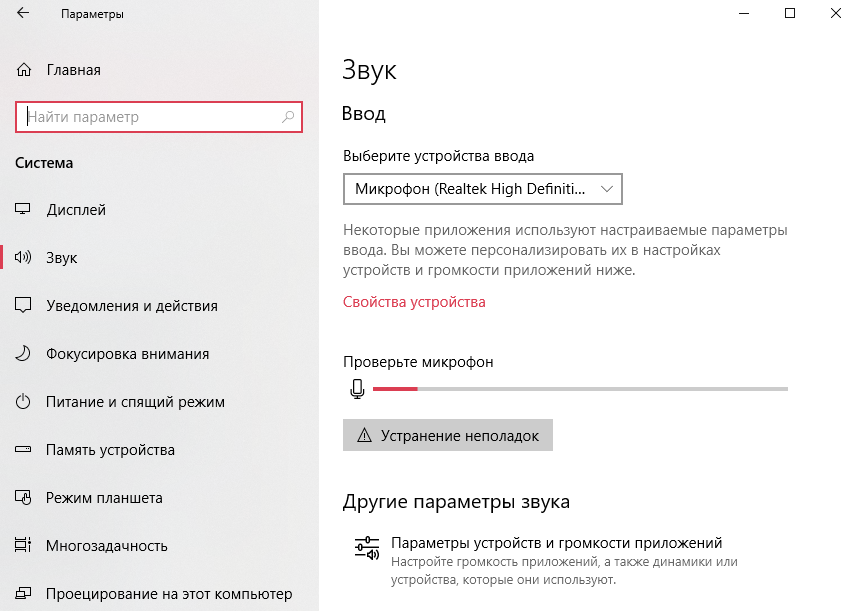Viewport: 853px width, 611px height.
Task: Click the Focus assist moon icon
Action: pyautogui.click(x=23, y=354)
